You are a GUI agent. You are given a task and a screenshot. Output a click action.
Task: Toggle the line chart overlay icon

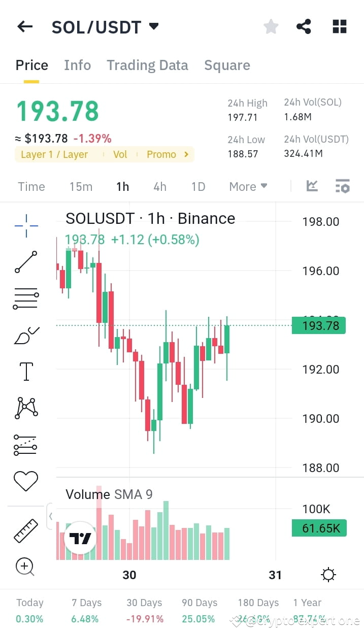[312, 186]
